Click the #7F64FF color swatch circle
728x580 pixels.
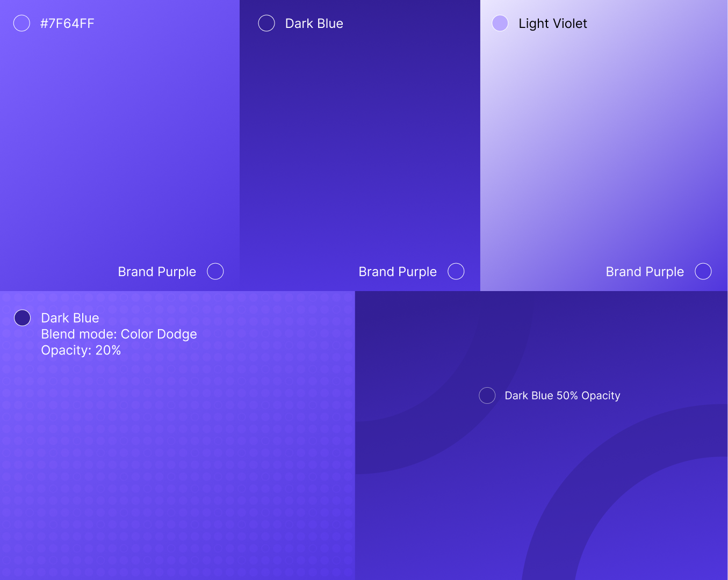tap(21, 23)
